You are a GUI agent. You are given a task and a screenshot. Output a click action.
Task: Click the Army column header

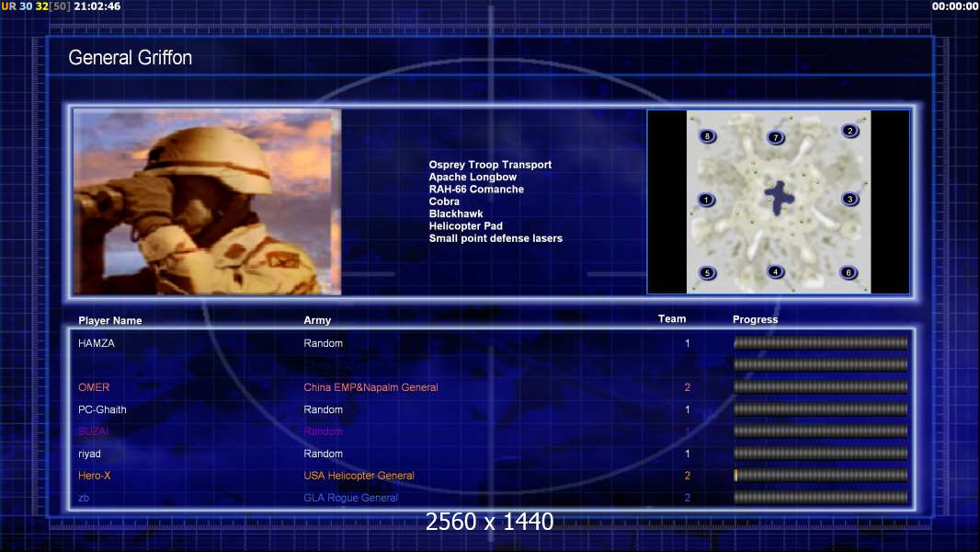click(x=317, y=320)
